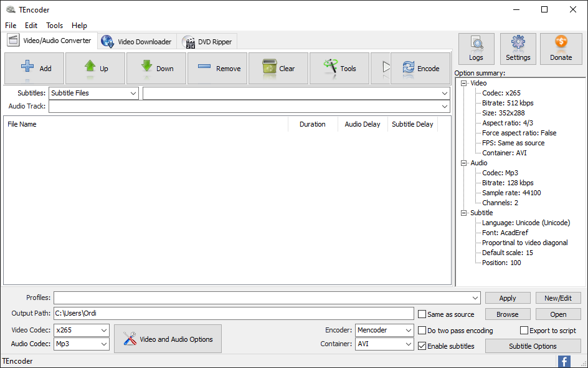Toggle the Same as source checkbox

point(446,314)
